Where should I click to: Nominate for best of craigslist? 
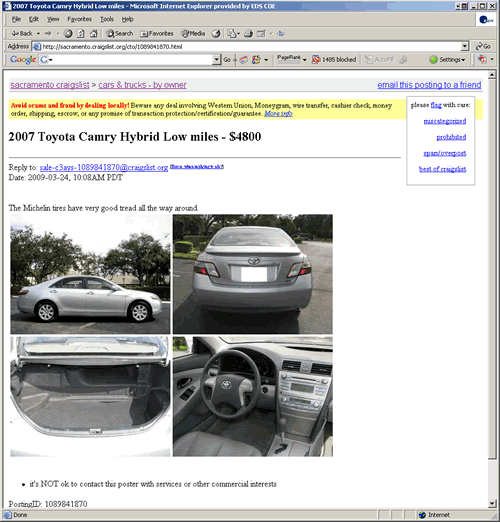[442, 169]
